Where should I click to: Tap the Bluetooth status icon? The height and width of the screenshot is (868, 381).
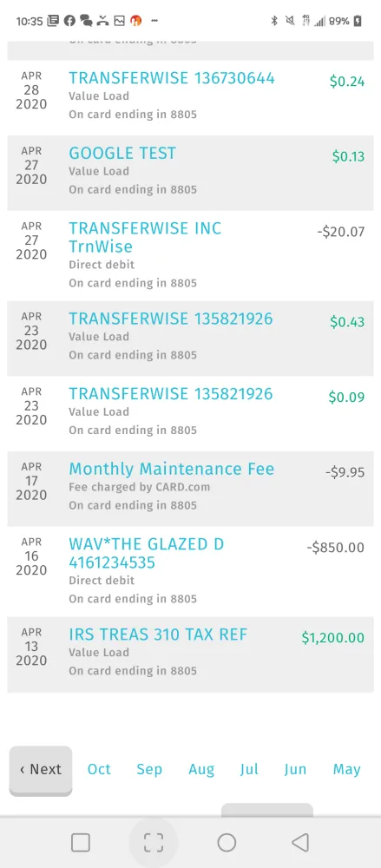[273, 21]
